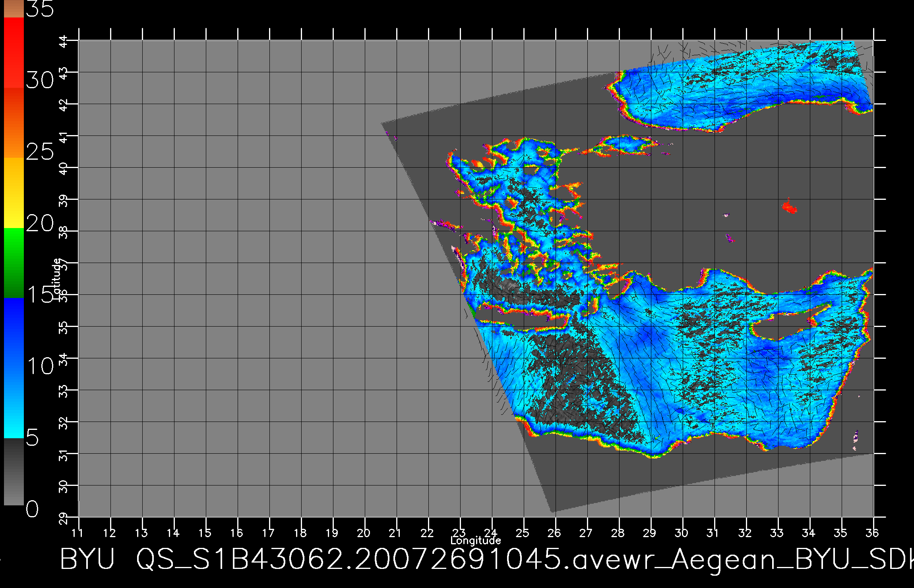Click longitude tick label 18

(300, 533)
